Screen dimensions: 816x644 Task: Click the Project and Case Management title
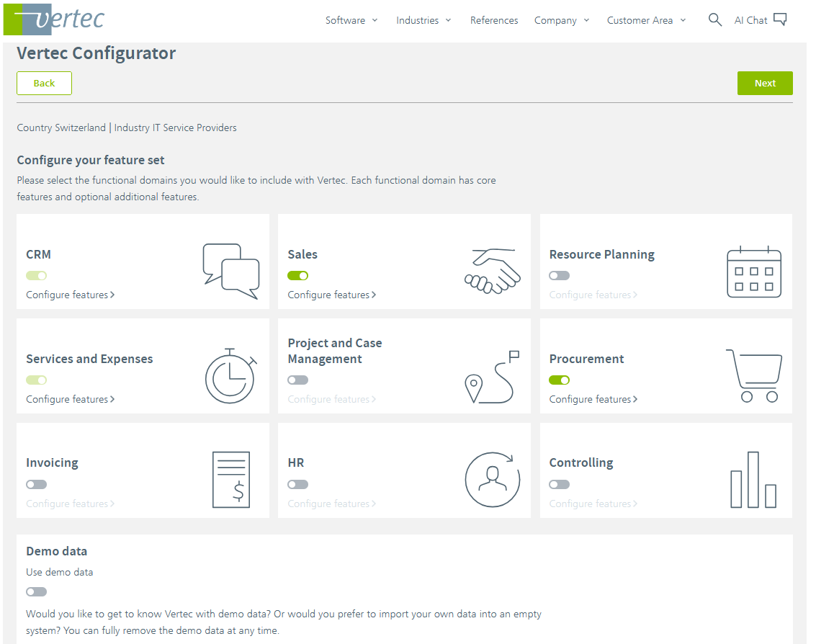(x=335, y=351)
